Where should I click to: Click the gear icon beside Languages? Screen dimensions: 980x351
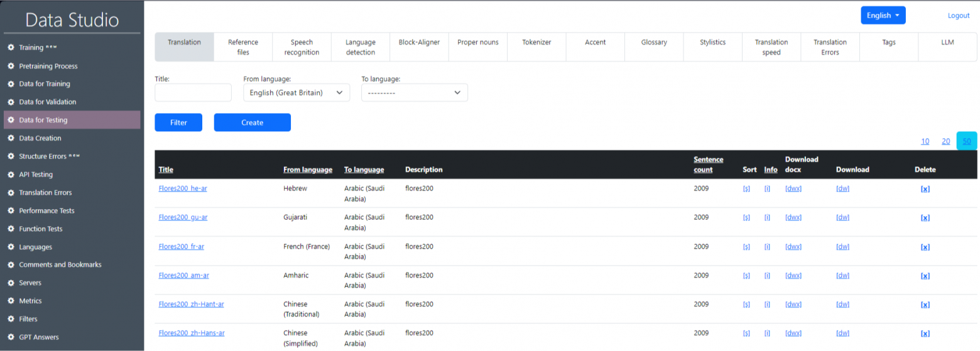11,247
